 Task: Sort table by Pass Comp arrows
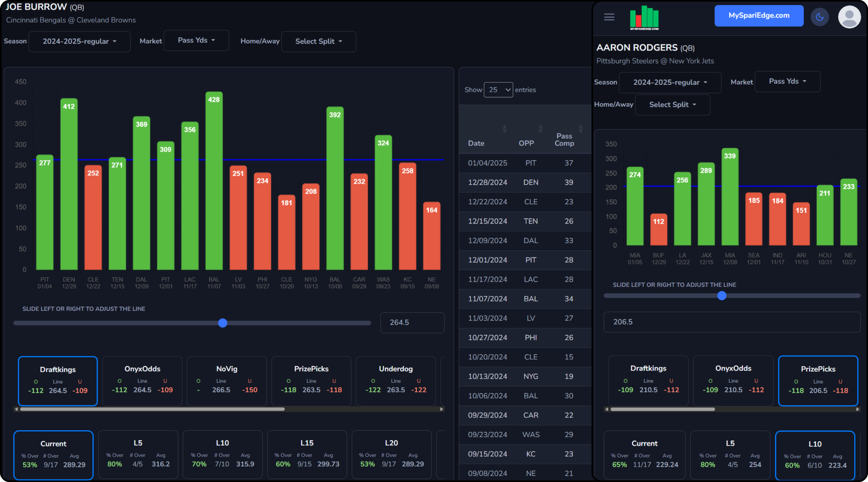[581, 129]
